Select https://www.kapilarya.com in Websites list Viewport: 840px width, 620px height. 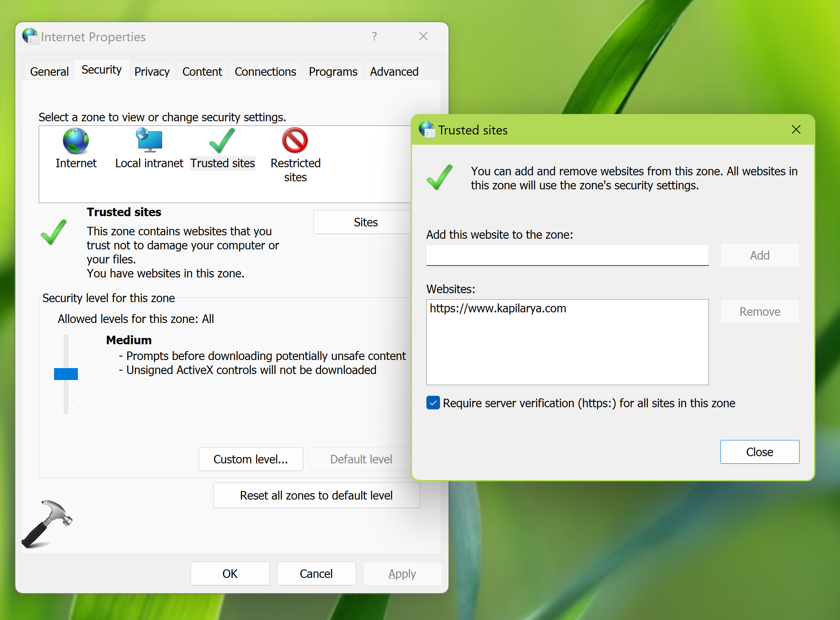coord(498,309)
